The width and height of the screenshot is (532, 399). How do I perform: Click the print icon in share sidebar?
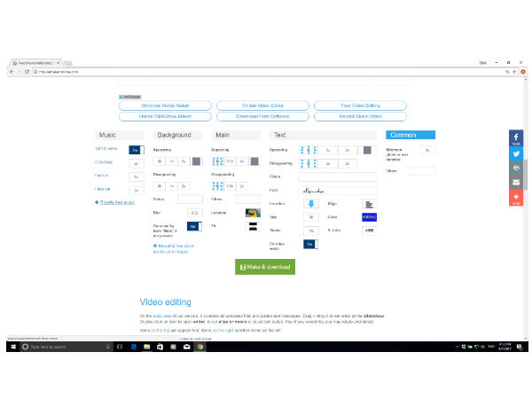tap(516, 168)
